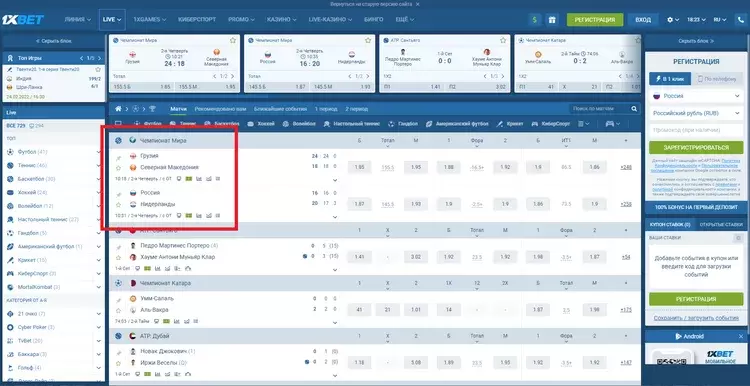This screenshot has width=750, height=386.
Task: Open the gift bonus icon
Action: 552,20
